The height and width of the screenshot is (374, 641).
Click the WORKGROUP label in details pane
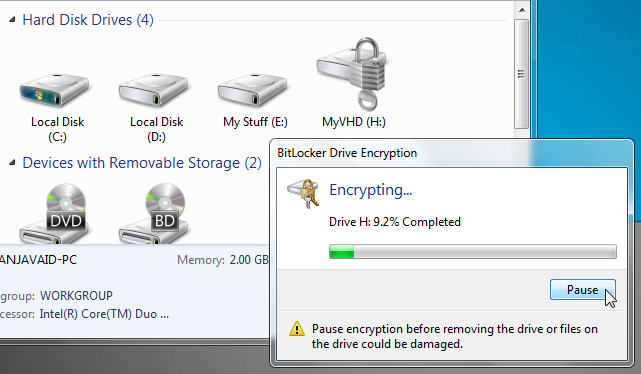pos(76,296)
